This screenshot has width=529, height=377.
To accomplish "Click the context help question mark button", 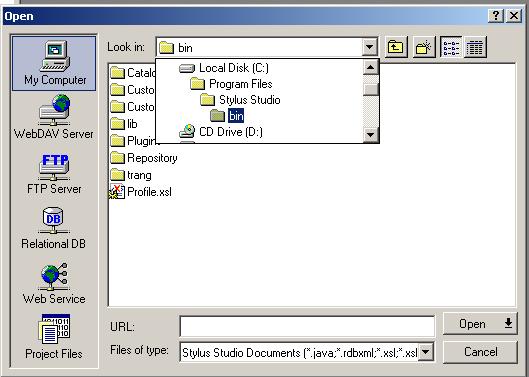I will 496,16.
